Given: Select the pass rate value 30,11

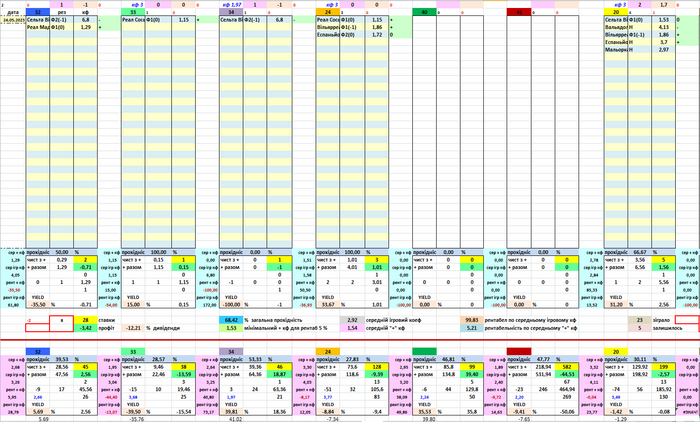Looking at the screenshot, I should click(640, 359).
